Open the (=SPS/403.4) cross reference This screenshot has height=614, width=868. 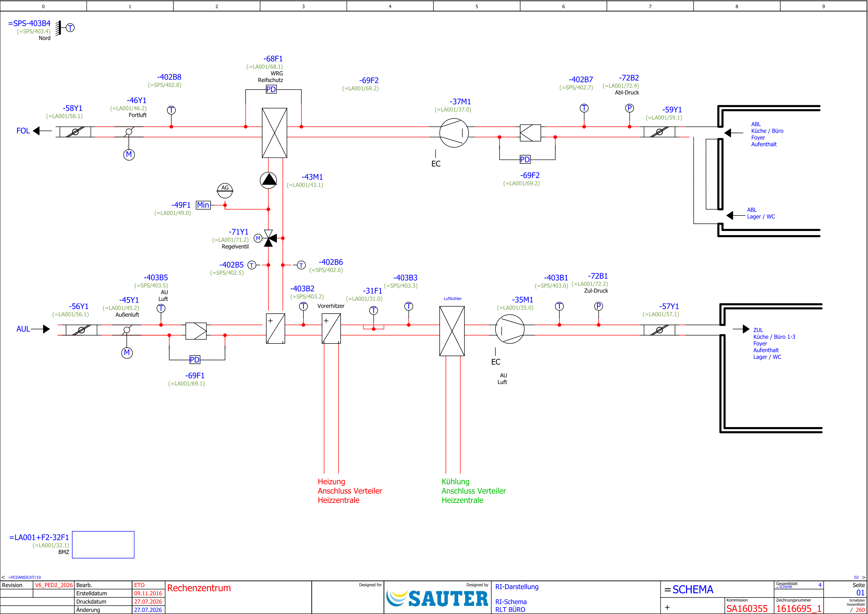[x=34, y=31]
